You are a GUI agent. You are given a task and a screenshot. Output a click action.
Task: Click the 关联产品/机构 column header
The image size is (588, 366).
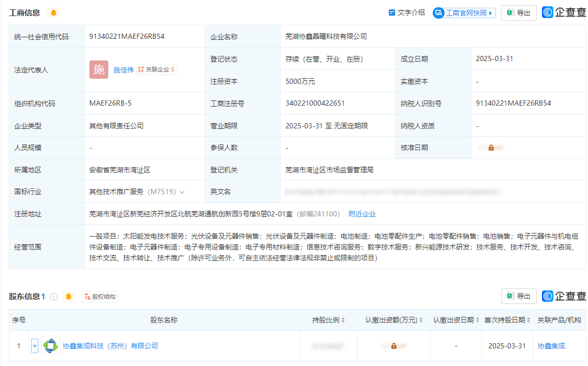559,320
